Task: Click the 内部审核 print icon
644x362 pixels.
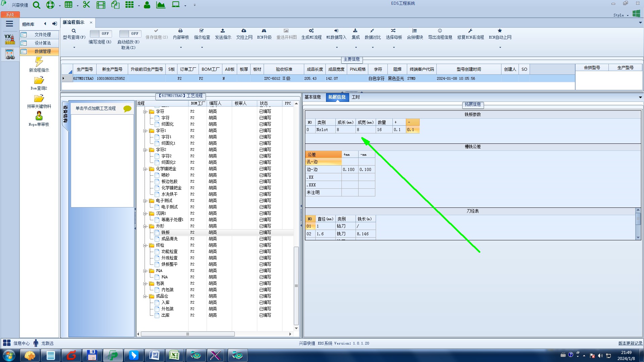Action: pyautogui.click(x=180, y=31)
